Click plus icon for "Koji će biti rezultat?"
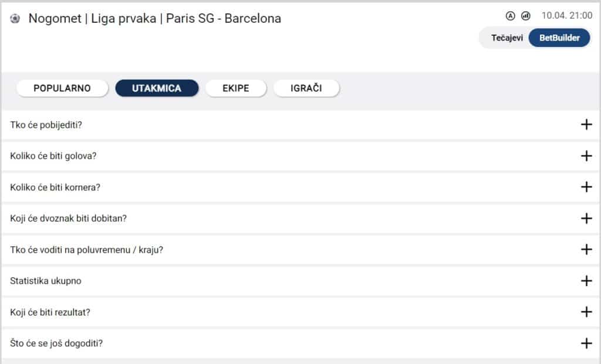 pyautogui.click(x=586, y=312)
